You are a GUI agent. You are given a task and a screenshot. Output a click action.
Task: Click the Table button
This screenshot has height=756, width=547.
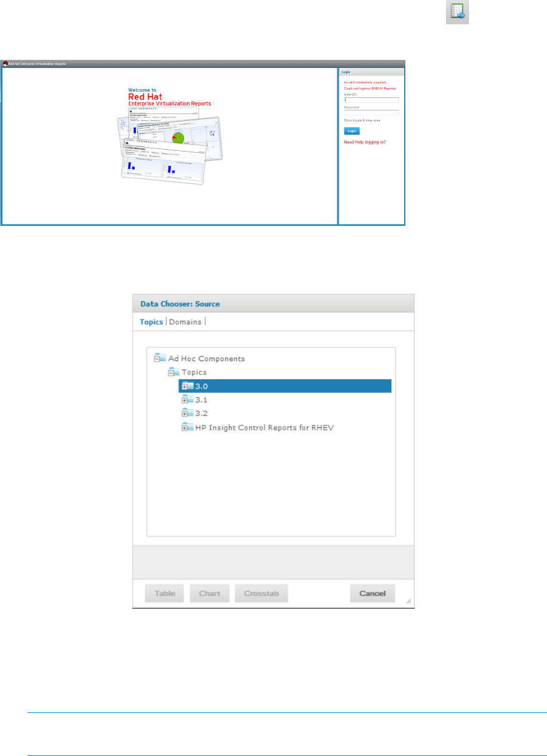point(165,593)
